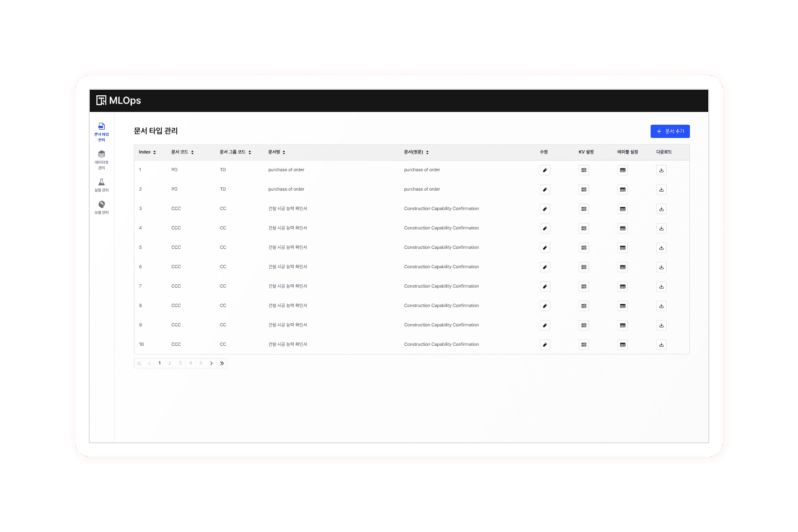
Task: Open table settings for row 9
Action: click(623, 325)
